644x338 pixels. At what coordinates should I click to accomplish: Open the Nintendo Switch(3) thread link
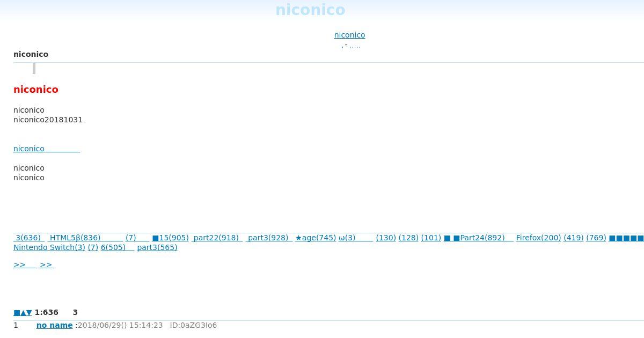tap(49, 247)
